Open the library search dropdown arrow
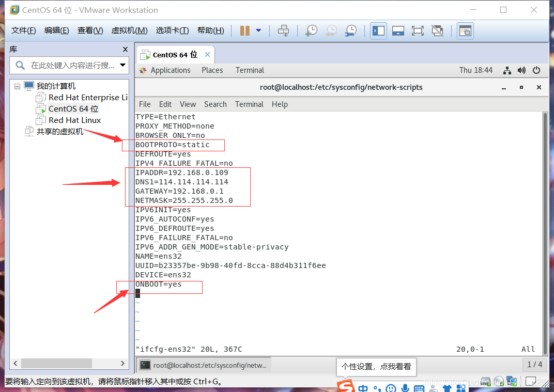The height and width of the screenshot is (392, 554). point(123,65)
